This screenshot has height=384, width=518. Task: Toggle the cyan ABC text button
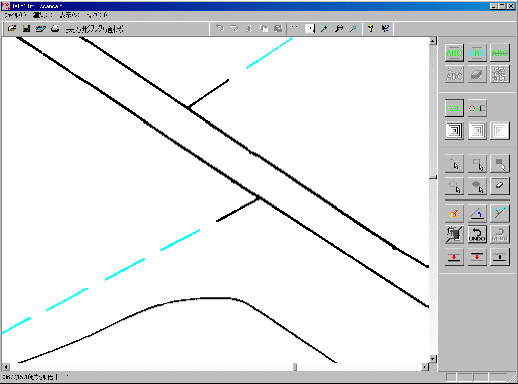[477, 53]
